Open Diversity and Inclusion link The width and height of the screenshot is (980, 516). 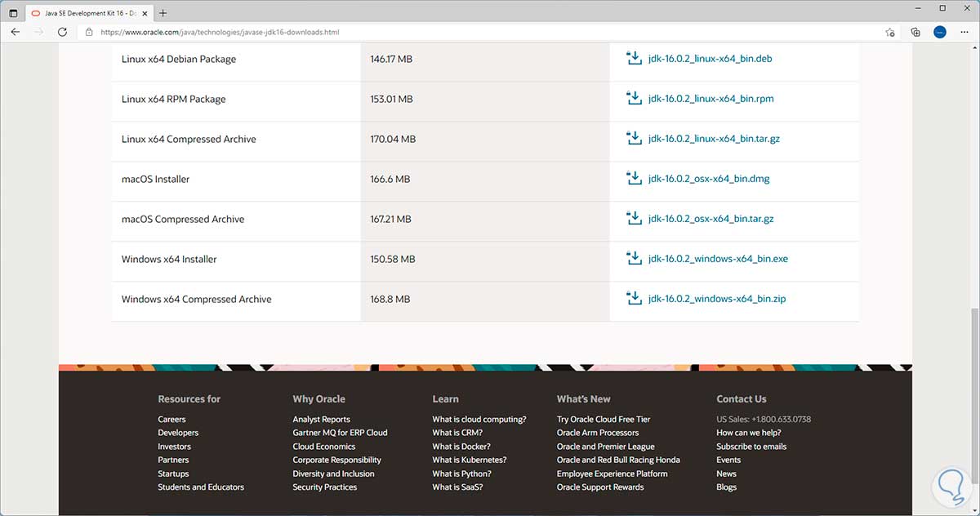(x=333, y=474)
